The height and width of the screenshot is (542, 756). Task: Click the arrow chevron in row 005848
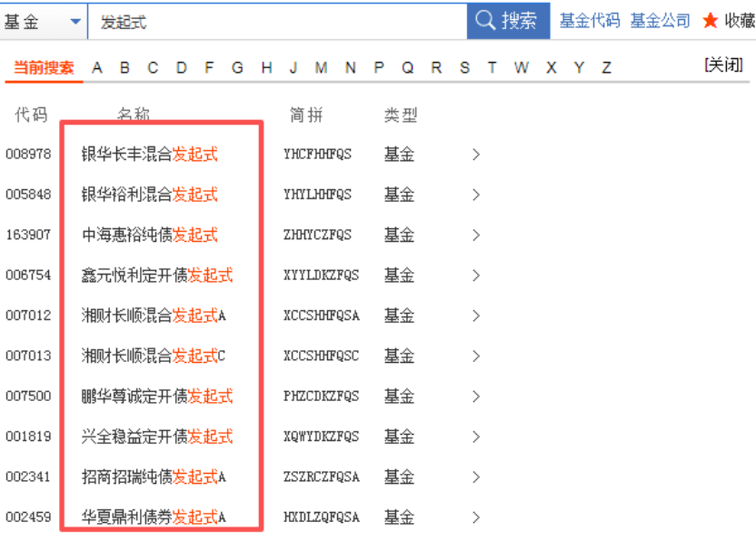(x=476, y=195)
